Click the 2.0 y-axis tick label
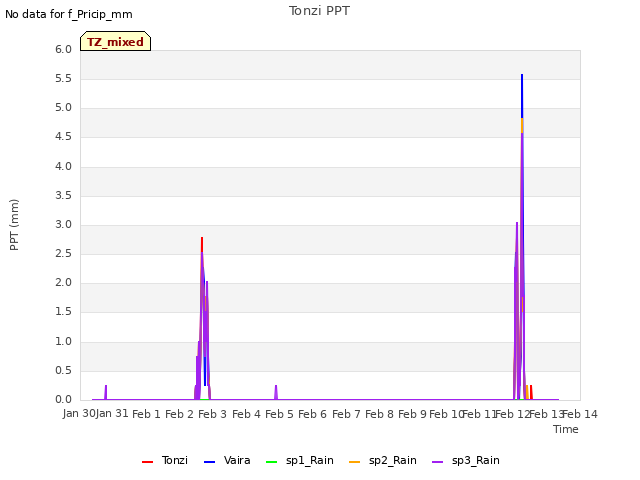This screenshot has width=640, height=480. tap(63, 282)
